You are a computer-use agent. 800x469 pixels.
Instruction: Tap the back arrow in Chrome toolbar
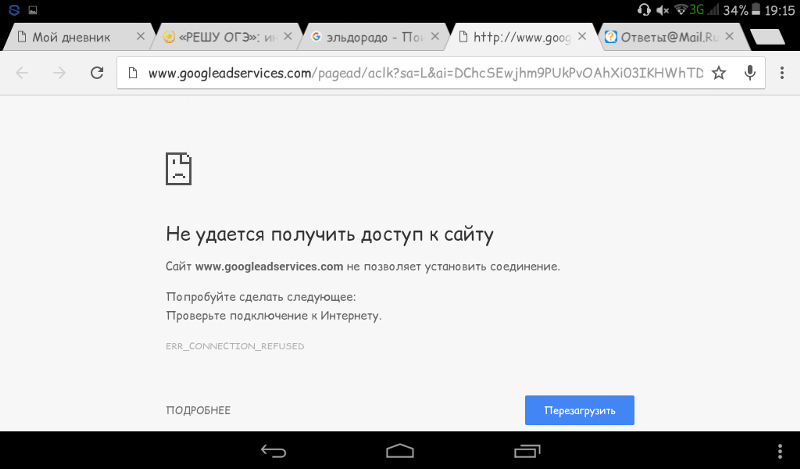(22, 73)
